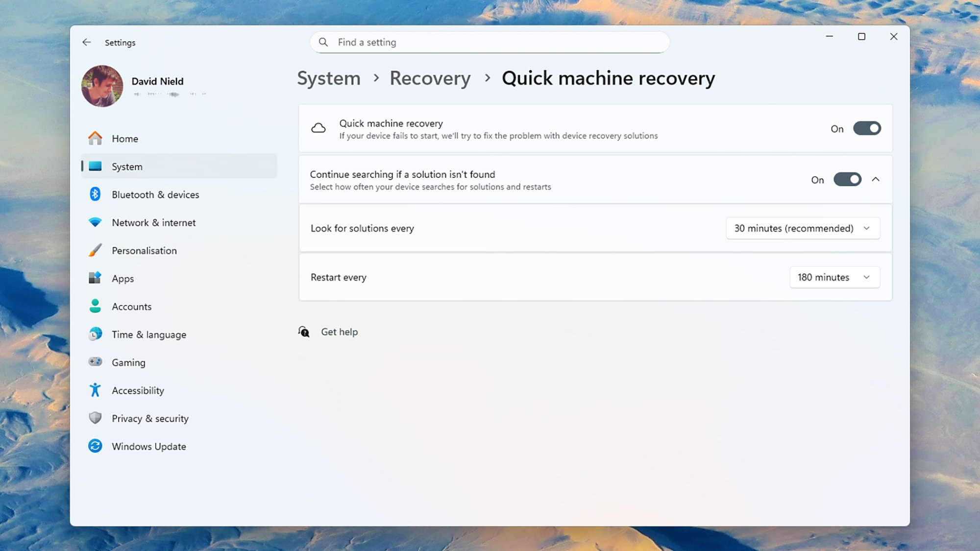Viewport: 980px width, 551px height.
Task: Open Personalisation settings
Action: pos(179,250)
